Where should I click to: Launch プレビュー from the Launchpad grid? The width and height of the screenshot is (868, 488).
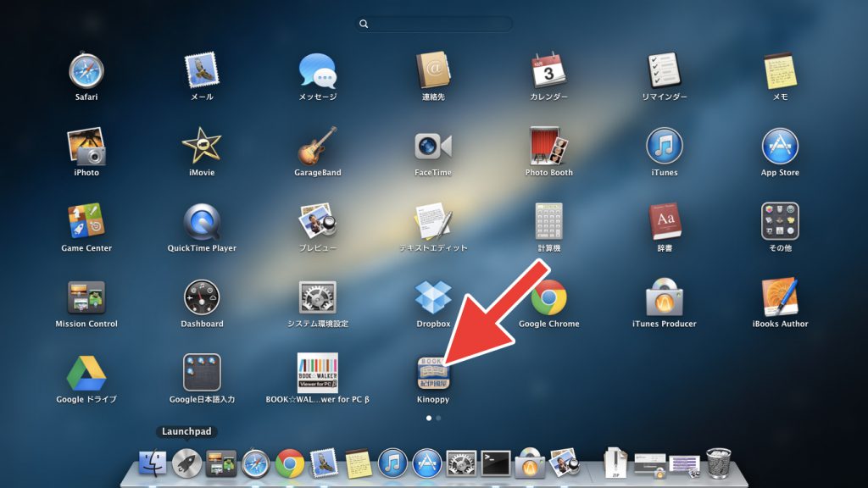pyautogui.click(x=318, y=221)
